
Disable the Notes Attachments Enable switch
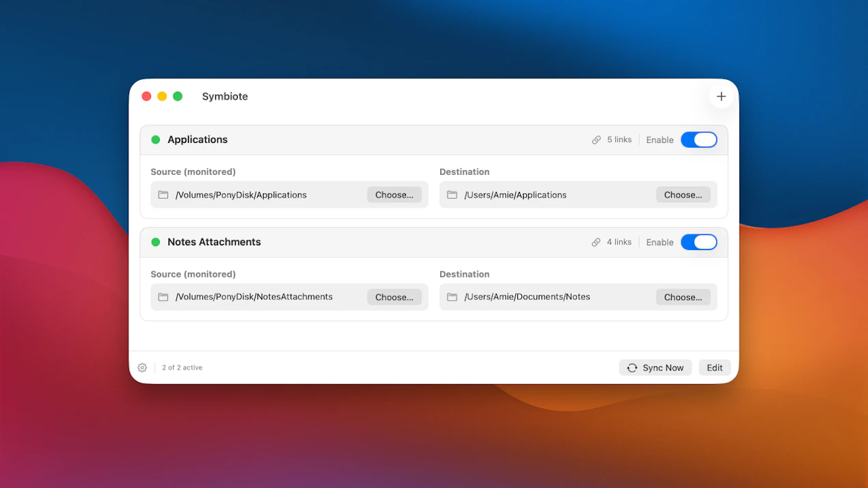[699, 242]
